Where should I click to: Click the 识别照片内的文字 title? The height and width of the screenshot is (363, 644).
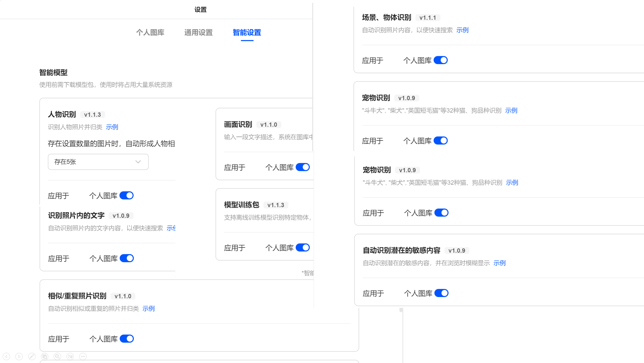[76, 215]
